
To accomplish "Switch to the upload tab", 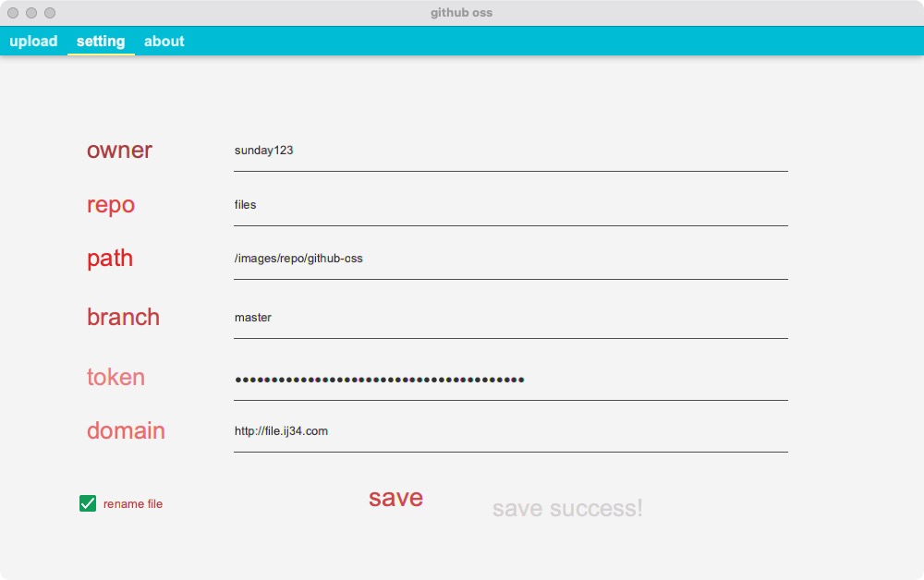I will tap(33, 42).
